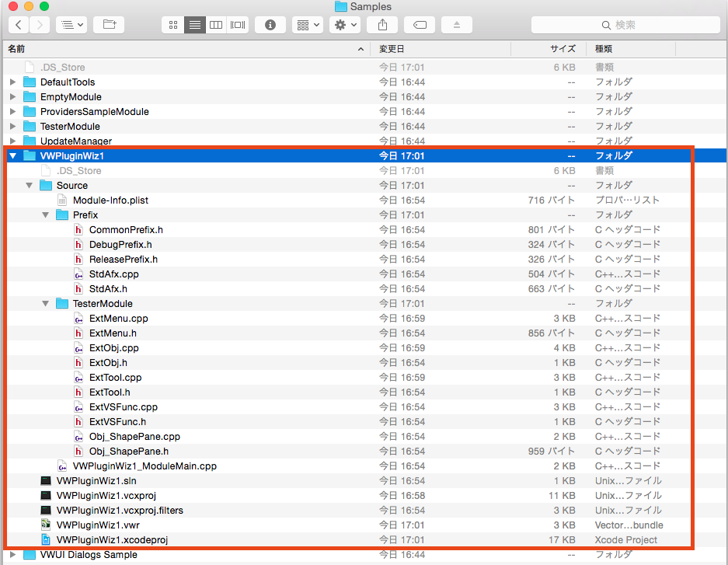Select the ExtVSFunc.h file name
This screenshot has width=728, height=565.
point(117,422)
